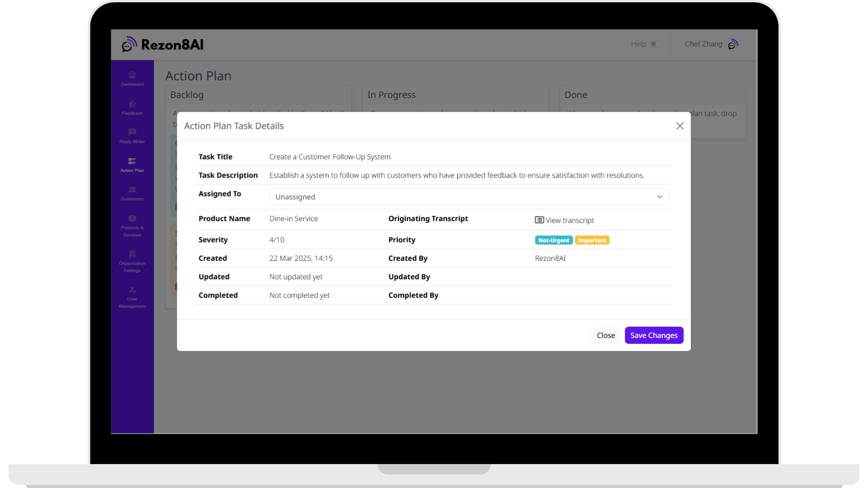Select the In Progress column header
Image resolution: width=868 pixels, height=488 pixels.
(392, 95)
